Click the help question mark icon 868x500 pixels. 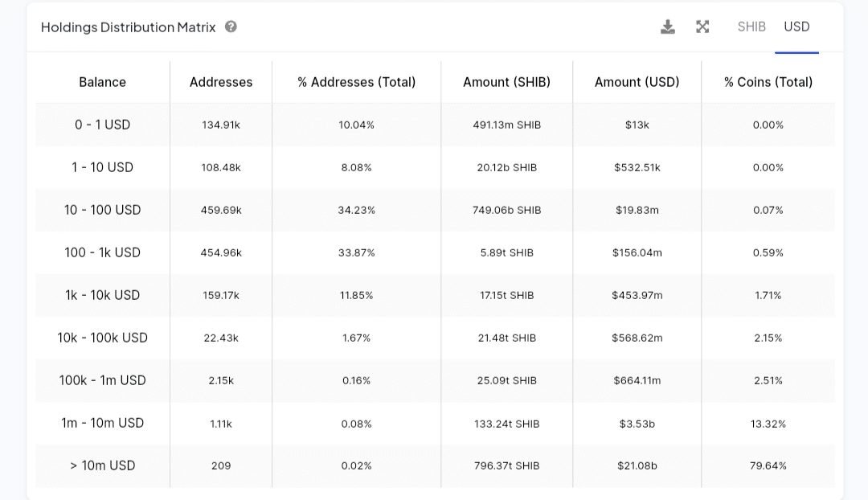(x=231, y=27)
